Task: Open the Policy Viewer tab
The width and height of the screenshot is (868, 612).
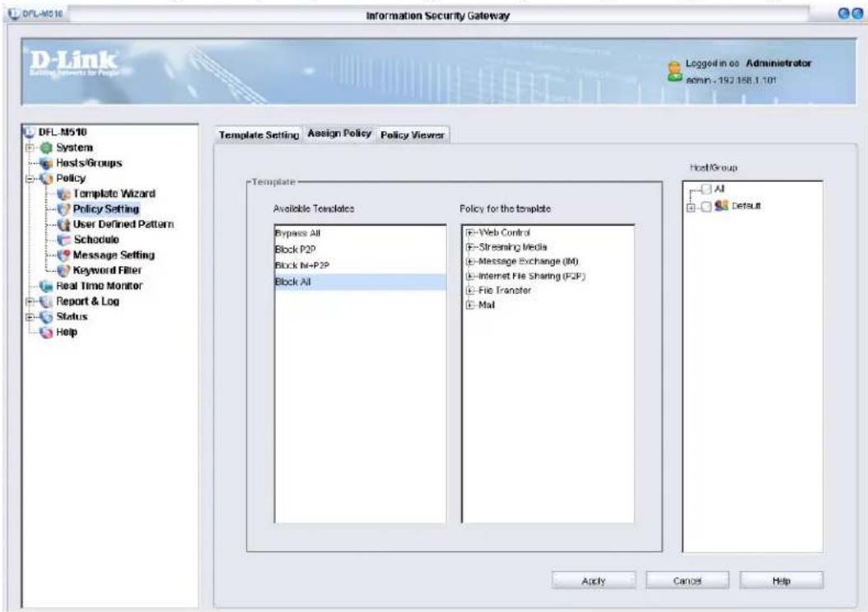Action: pyautogui.click(x=413, y=135)
